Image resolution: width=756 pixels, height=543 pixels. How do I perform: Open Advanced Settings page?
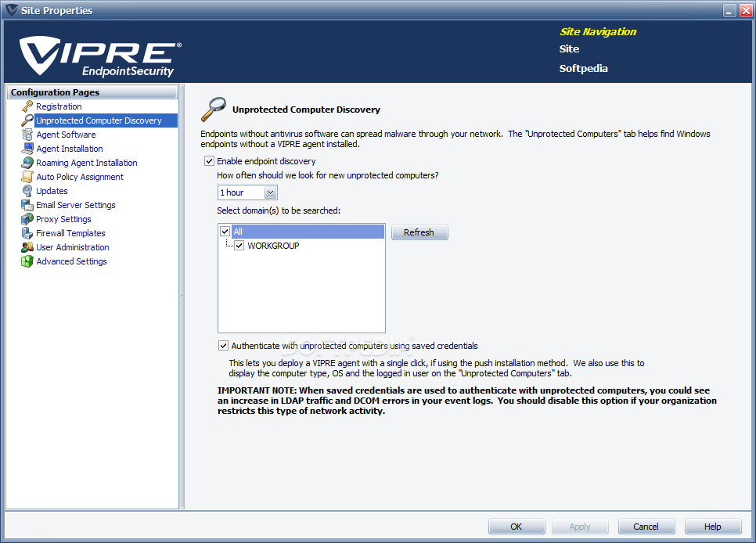click(71, 261)
